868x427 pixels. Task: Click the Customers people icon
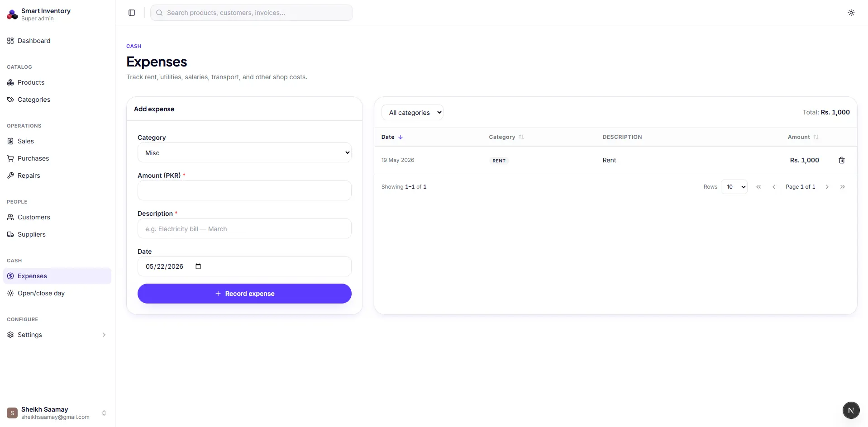pos(10,217)
